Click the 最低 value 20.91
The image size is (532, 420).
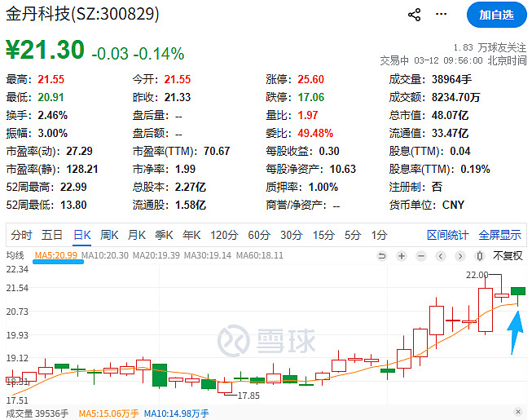[51, 97]
